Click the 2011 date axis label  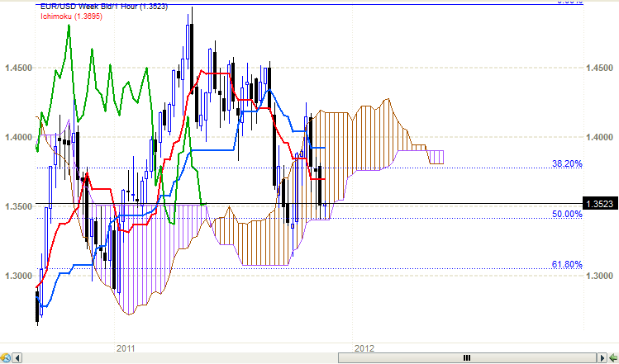click(126, 348)
